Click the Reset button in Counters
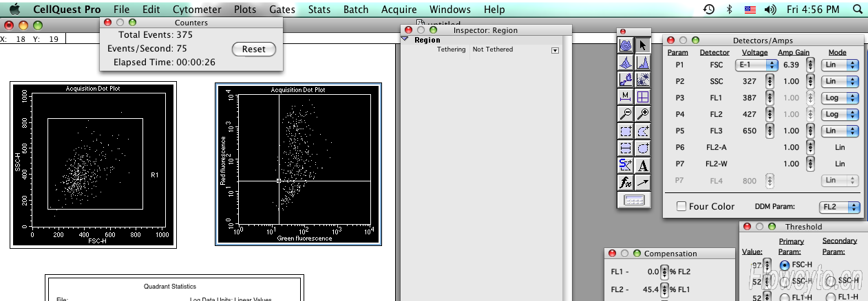This screenshot has height=301, width=868. point(254,49)
